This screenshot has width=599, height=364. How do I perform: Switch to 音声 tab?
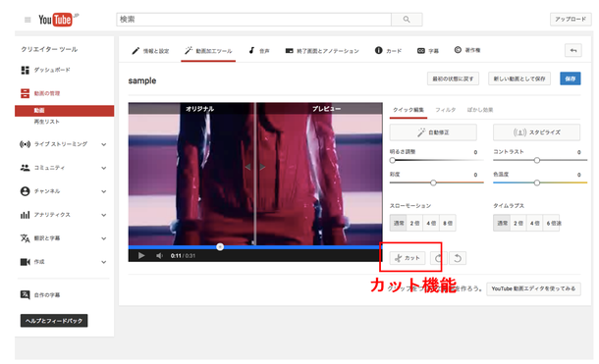259,51
